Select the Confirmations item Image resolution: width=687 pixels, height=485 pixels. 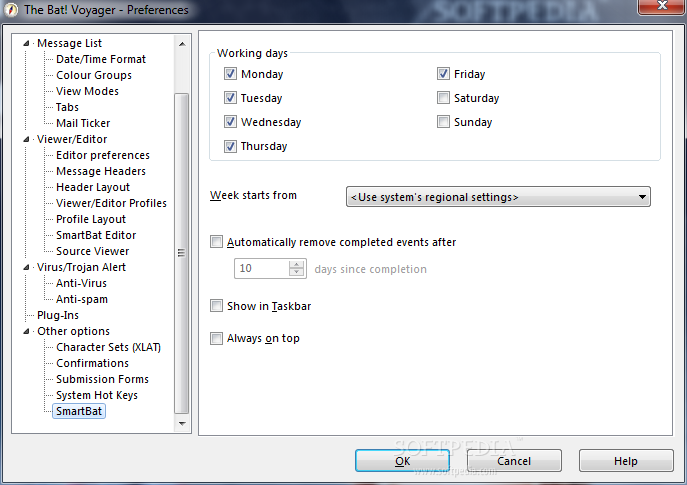[x=92, y=363]
